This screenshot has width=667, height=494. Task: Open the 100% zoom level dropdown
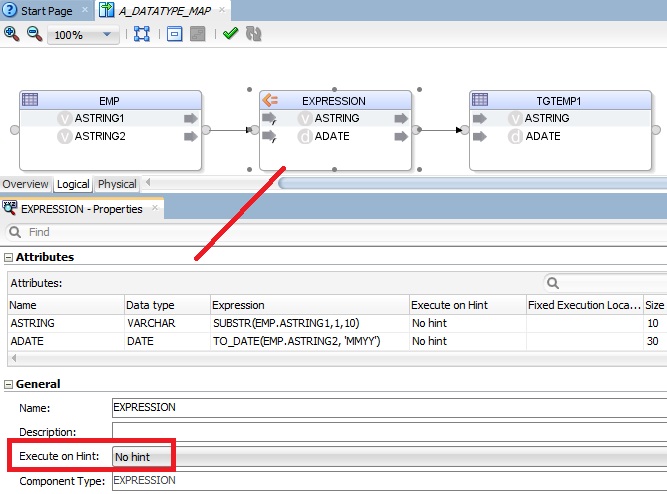coord(83,34)
